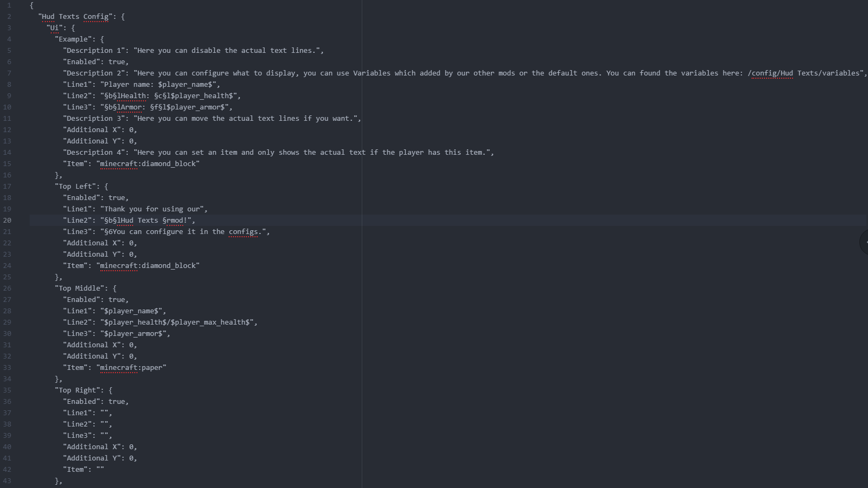The height and width of the screenshot is (488, 868).
Task: Click the circular button at right edge
Action: click(864, 243)
